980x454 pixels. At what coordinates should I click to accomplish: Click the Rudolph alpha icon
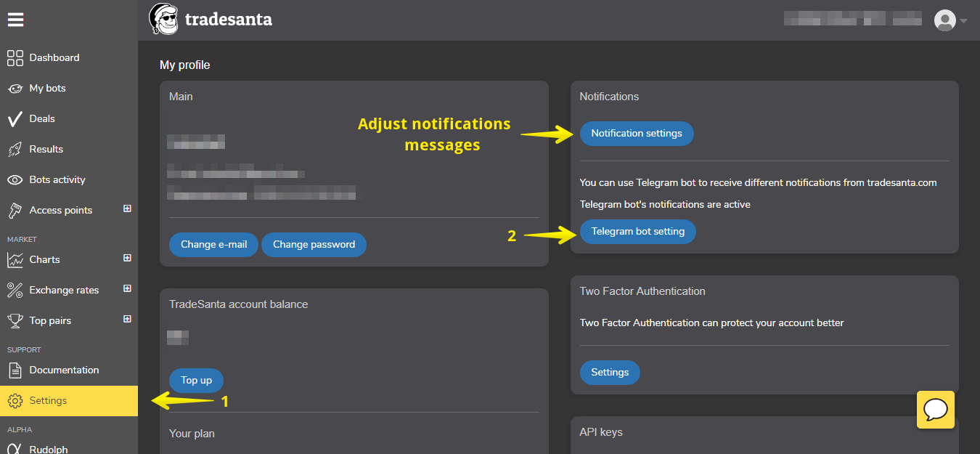click(15, 450)
